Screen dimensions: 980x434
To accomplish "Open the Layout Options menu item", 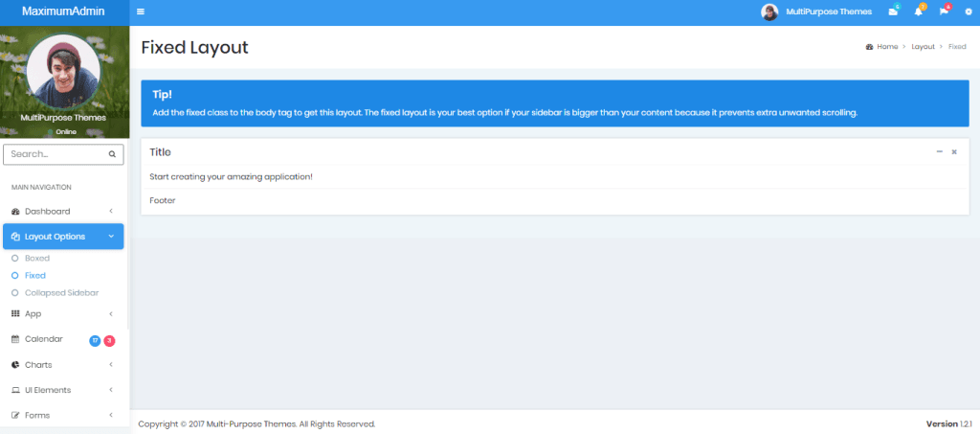I will point(63,237).
